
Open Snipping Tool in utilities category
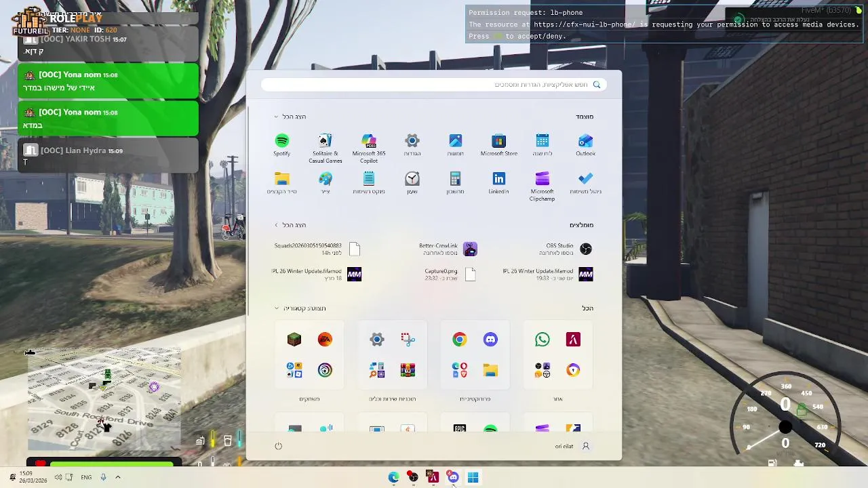coord(408,340)
